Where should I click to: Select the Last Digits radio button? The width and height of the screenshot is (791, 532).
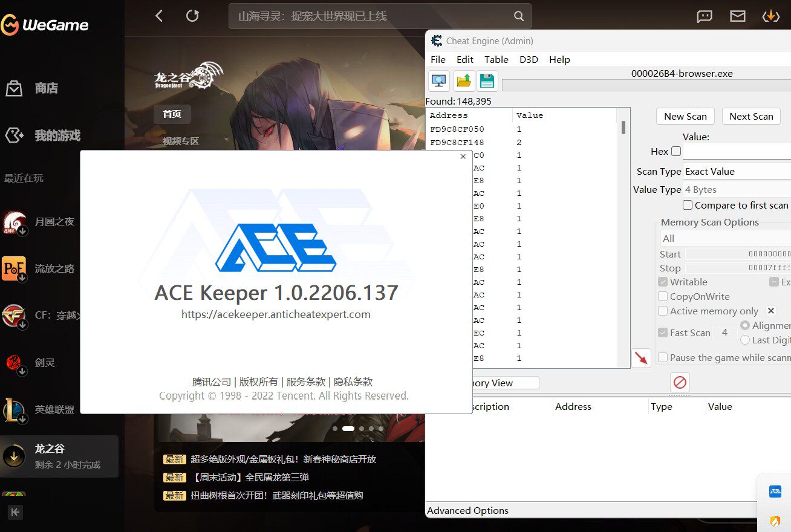[745, 340]
